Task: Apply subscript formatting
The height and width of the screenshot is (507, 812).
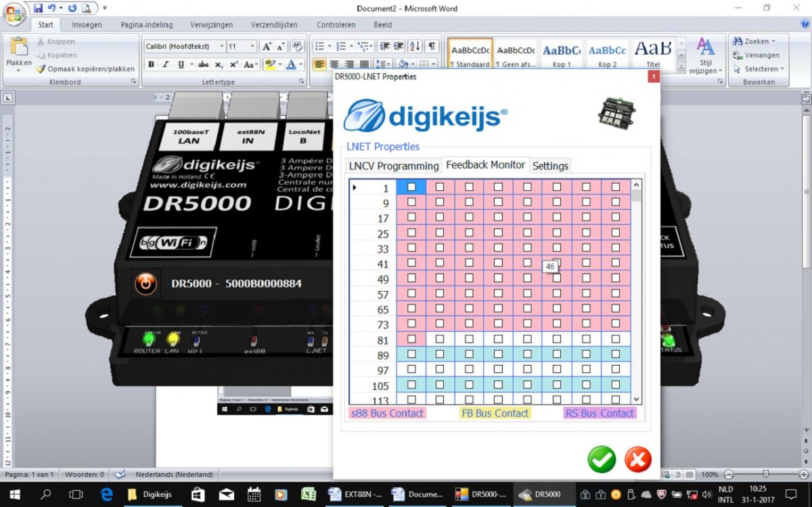Action: tap(219, 65)
